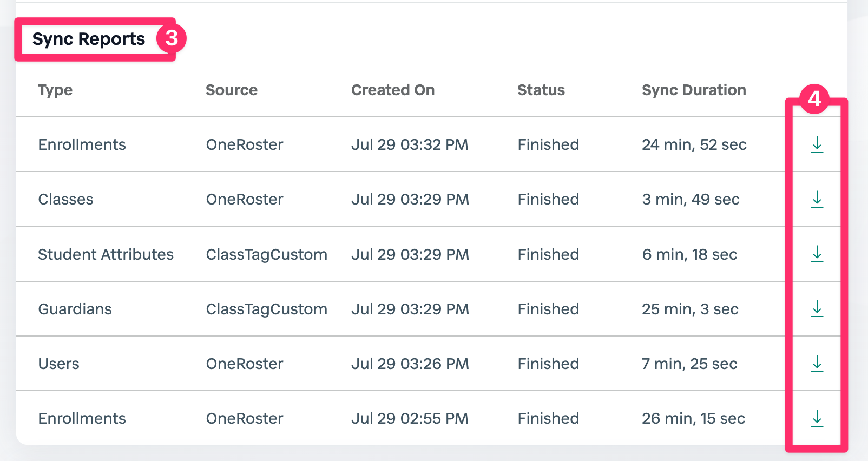Download the Enrollments 02:55 PM sync report
The image size is (868, 461).
click(817, 418)
